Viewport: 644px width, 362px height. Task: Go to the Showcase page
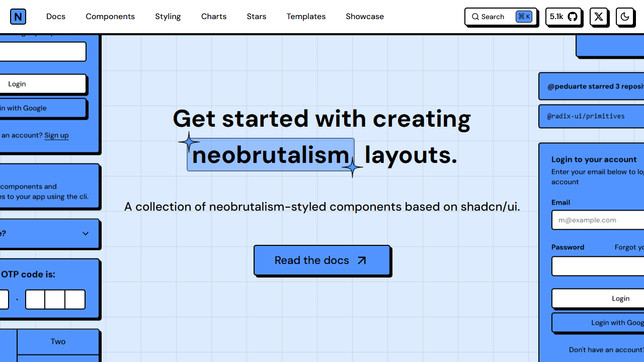pos(365,17)
